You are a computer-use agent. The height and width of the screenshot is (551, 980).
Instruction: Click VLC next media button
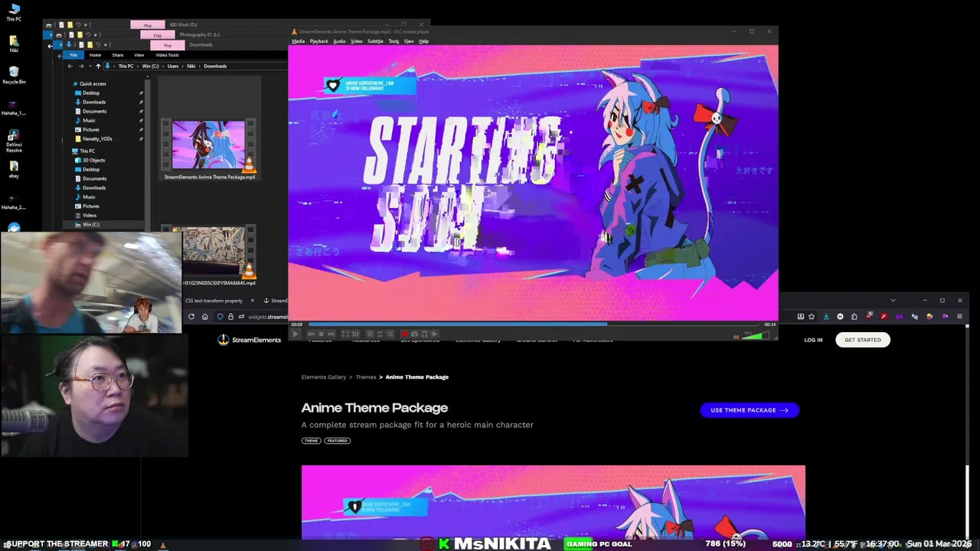331,334
